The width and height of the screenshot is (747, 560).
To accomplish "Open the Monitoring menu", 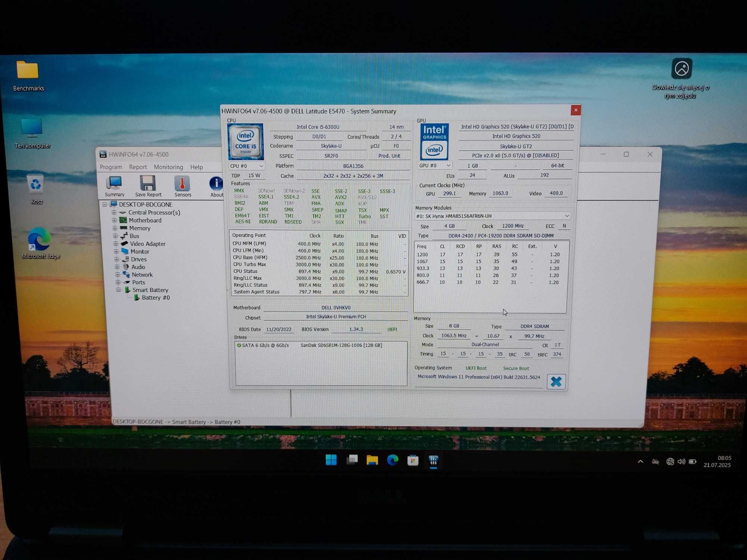I will [168, 167].
